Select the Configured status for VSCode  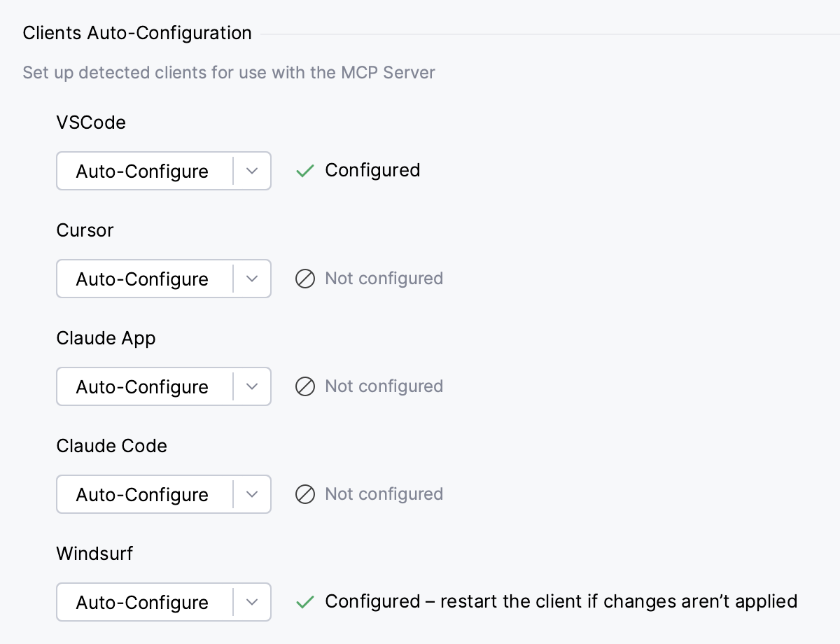372,170
